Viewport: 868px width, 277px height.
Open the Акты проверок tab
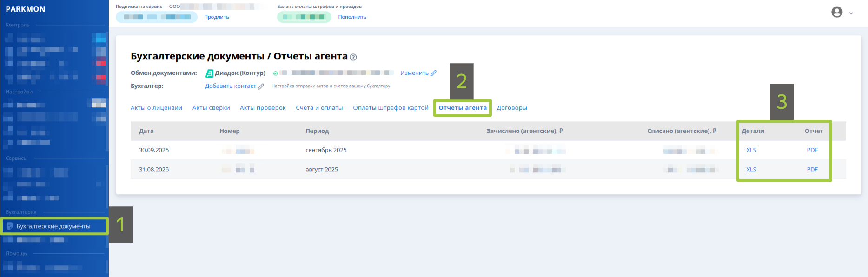[263, 108]
